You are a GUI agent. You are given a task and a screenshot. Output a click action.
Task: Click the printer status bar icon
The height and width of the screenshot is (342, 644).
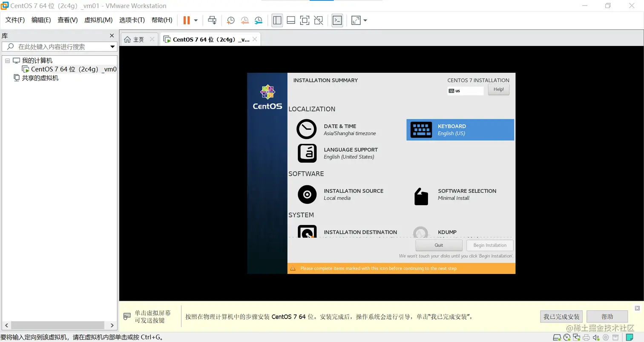tap(586, 338)
